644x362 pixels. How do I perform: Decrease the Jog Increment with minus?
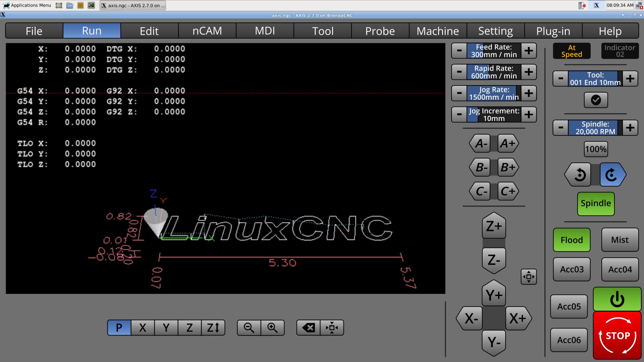(x=459, y=115)
